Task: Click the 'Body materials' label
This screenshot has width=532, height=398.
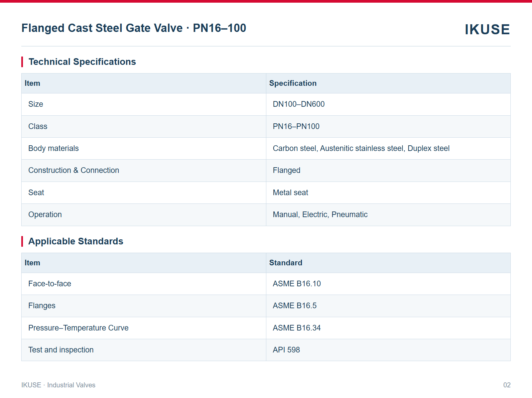Action: (54, 148)
